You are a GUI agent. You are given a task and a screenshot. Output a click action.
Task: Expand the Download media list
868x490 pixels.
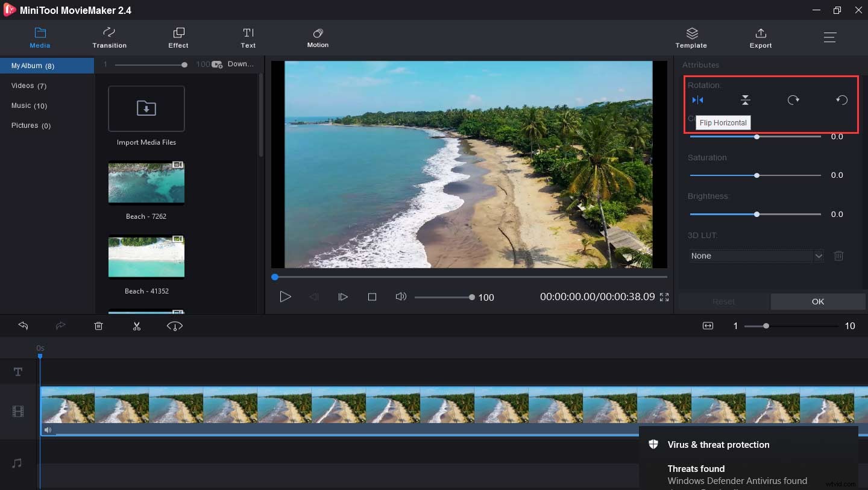pos(241,64)
